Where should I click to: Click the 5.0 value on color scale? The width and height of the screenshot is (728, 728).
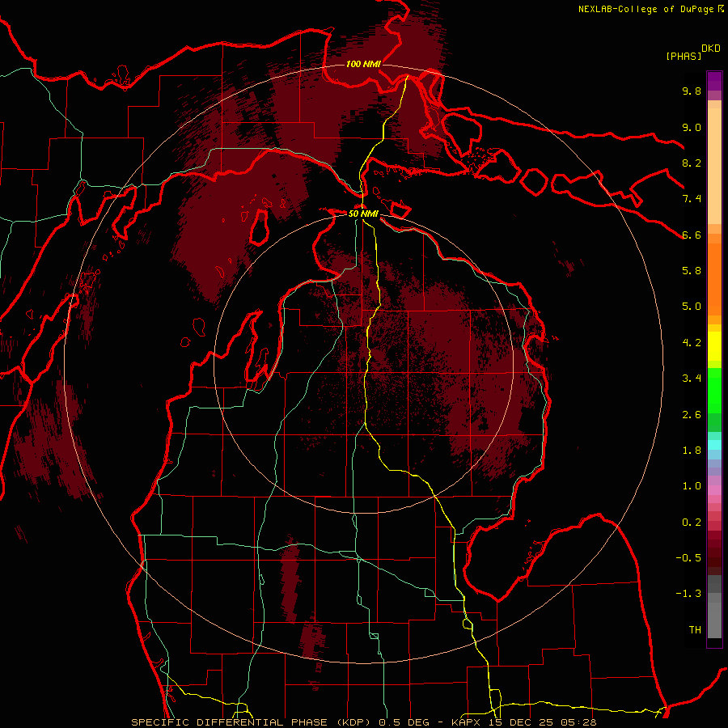point(692,307)
